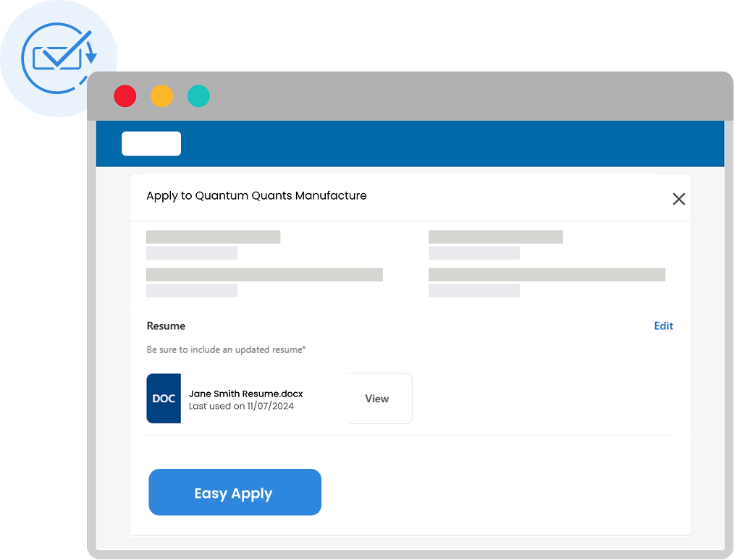Click the blue browser header bar
The width and height of the screenshot is (737, 560).
pos(434,143)
